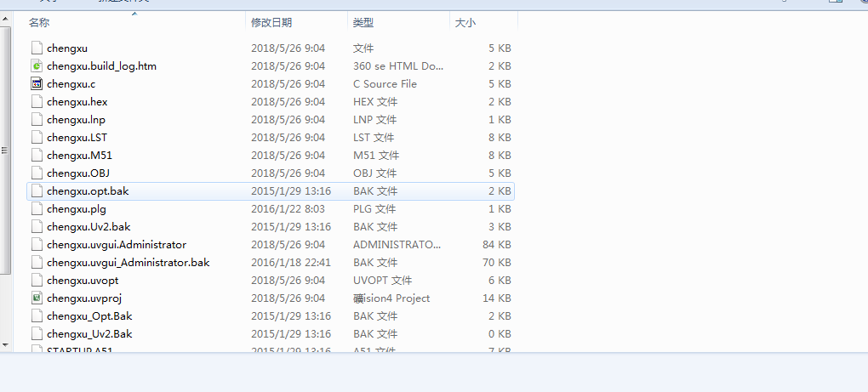Click the 'HEX 文件' type cell
Image resolution: width=868 pixels, height=392 pixels.
[375, 102]
